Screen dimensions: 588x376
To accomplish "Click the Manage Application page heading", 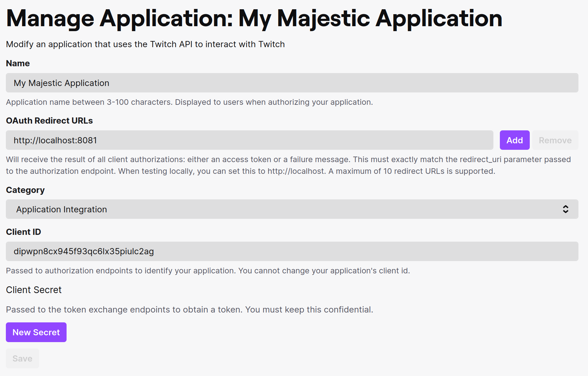I will (254, 18).
